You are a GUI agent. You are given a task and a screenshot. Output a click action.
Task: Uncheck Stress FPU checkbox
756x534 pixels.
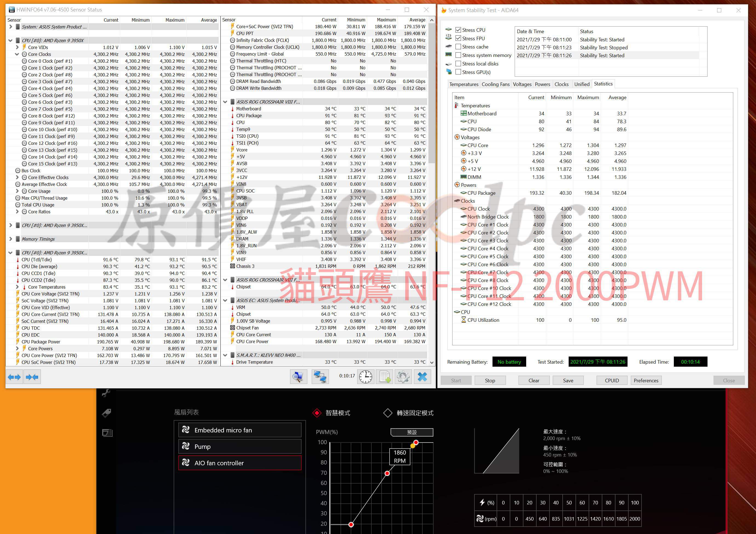pyautogui.click(x=458, y=38)
